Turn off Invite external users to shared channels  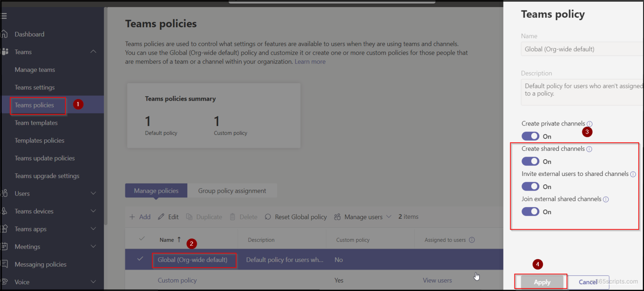point(530,186)
